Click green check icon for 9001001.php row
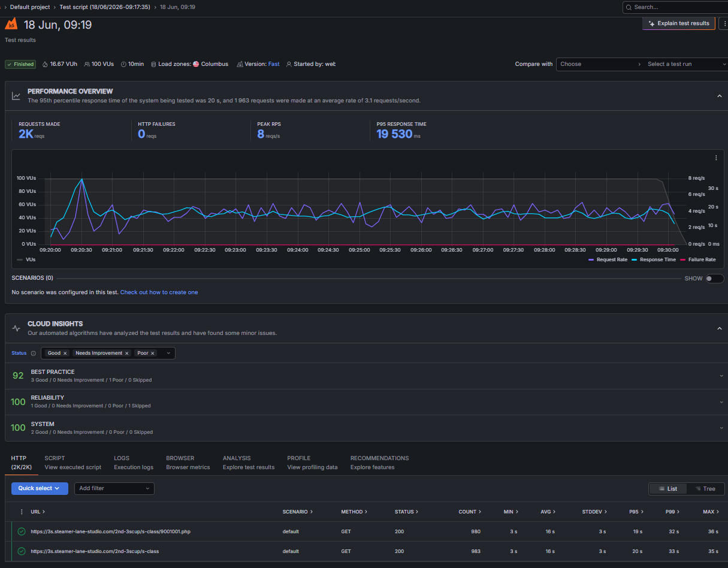728x568 pixels. click(x=22, y=531)
